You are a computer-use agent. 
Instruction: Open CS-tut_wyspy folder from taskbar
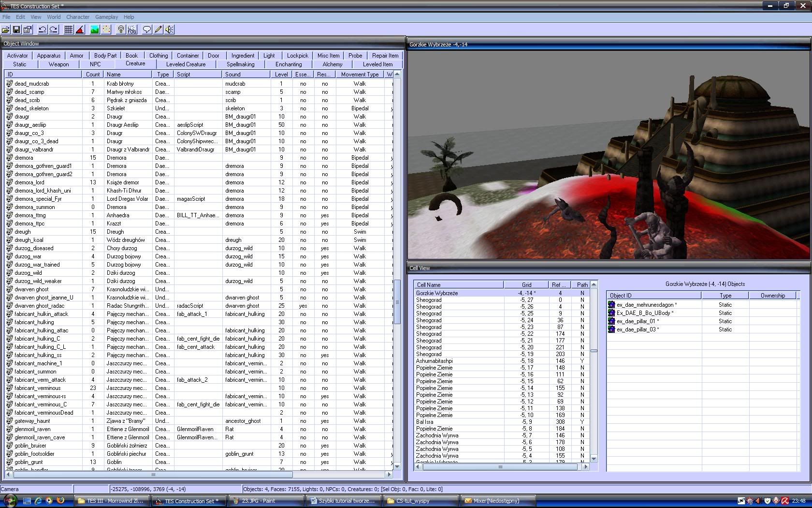[420, 501]
